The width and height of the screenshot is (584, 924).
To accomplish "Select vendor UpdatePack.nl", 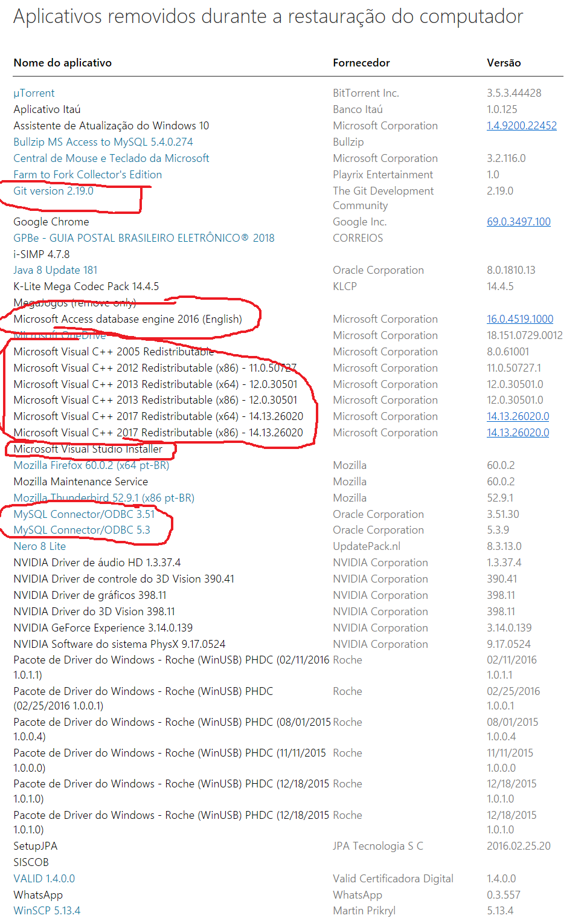I will (x=367, y=546).
